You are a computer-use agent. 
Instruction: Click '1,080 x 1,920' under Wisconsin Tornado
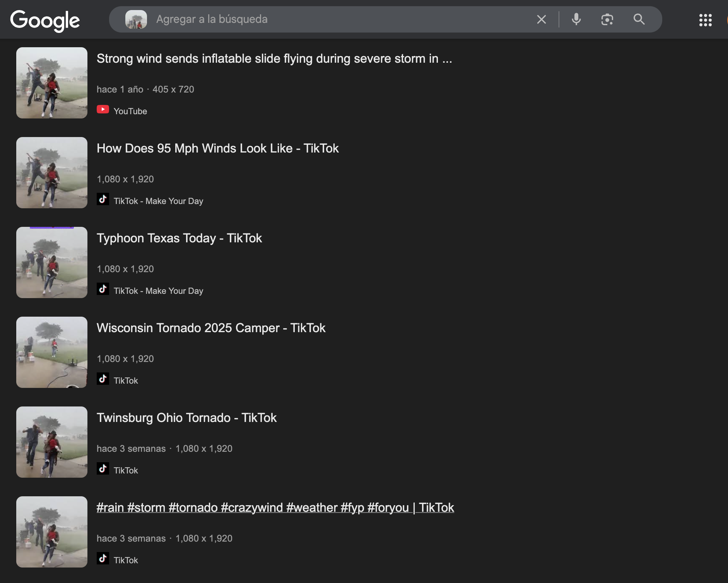point(125,359)
